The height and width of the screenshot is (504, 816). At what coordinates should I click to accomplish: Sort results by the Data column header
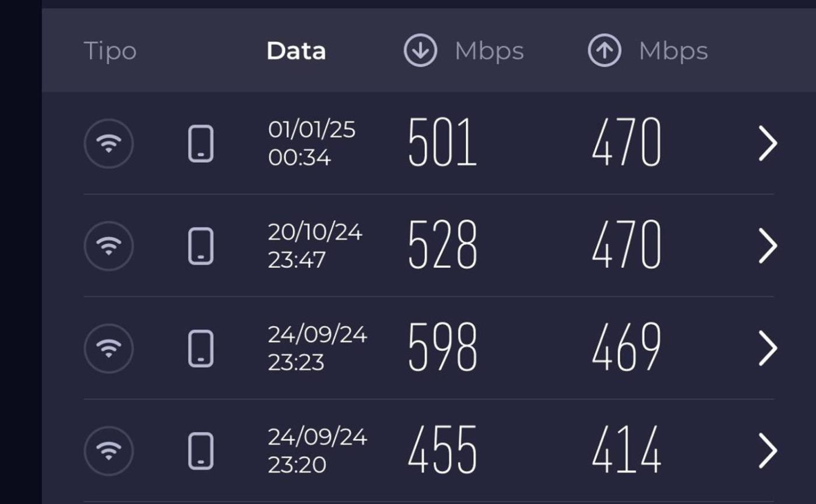click(296, 51)
